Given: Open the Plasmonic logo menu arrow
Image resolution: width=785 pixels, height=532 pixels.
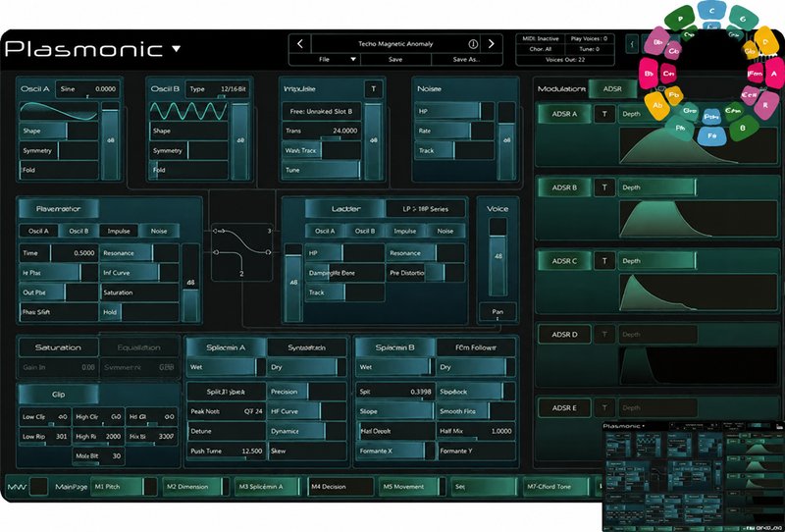Looking at the screenshot, I should (x=177, y=49).
